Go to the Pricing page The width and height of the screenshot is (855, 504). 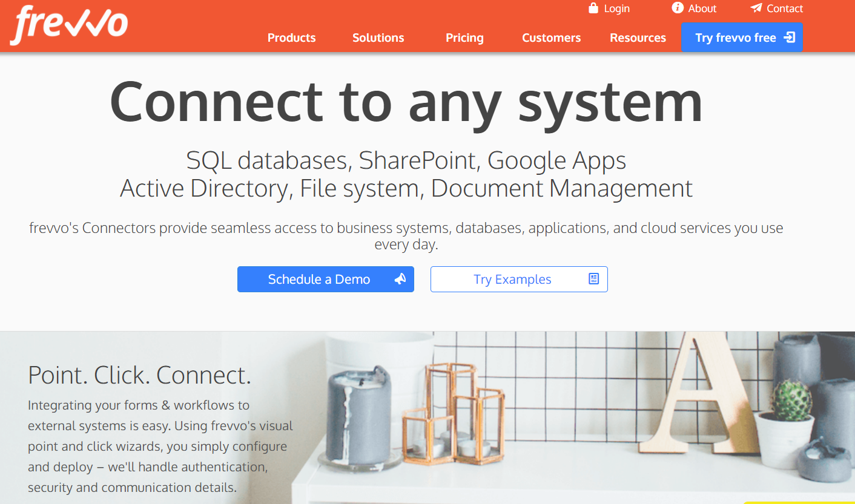coord(464,38)
